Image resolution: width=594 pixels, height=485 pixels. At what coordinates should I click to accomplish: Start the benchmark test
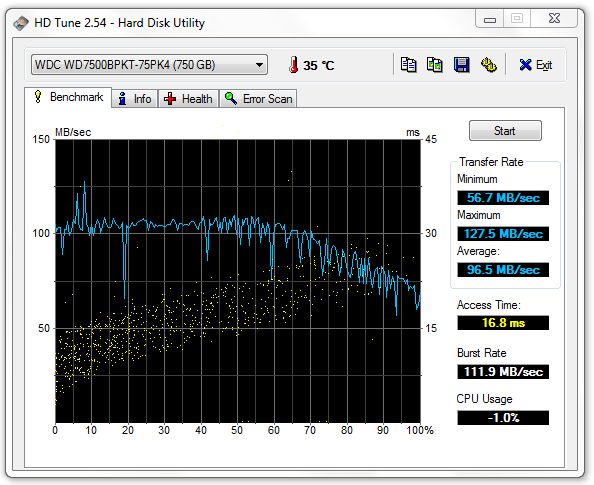(505, 131)
